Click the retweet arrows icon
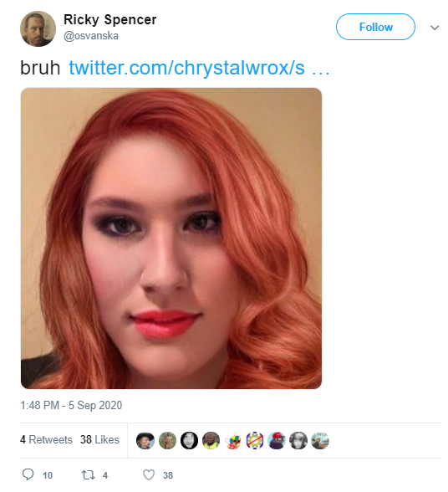448x492 pixels. pyautogui.click(x=88, y=474)
